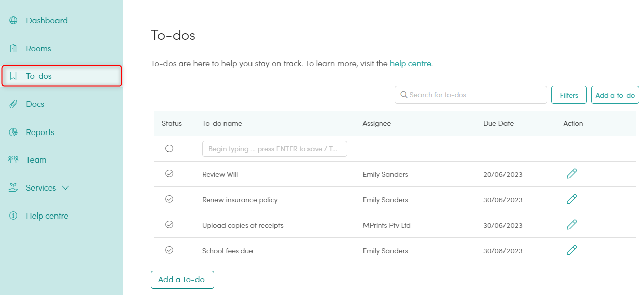Select Help centre in the sidebar
644x295 pixels.
coord(47,216)
